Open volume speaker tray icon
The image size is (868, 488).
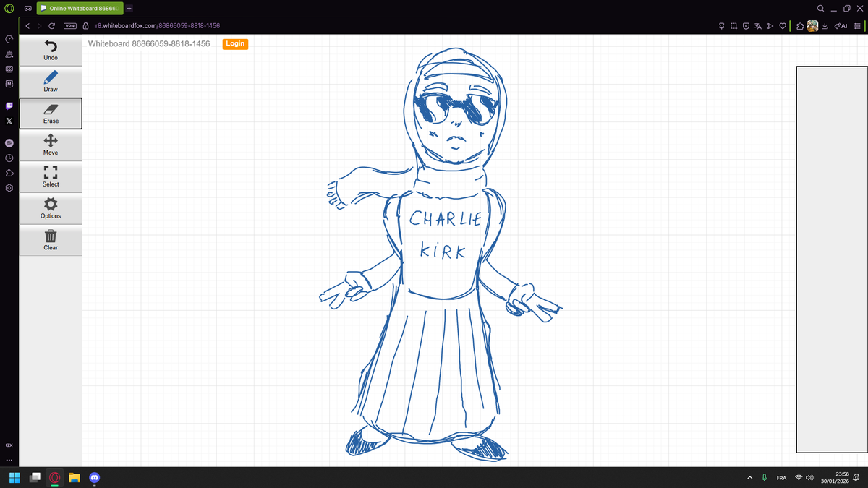pyautogui.click(x=810, y=478)
